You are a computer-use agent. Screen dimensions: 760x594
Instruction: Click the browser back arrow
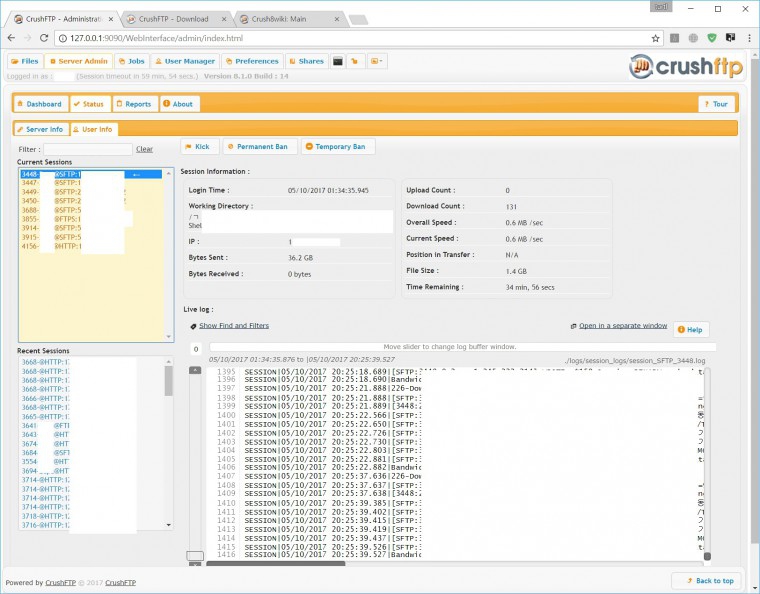tap(12, 38)
